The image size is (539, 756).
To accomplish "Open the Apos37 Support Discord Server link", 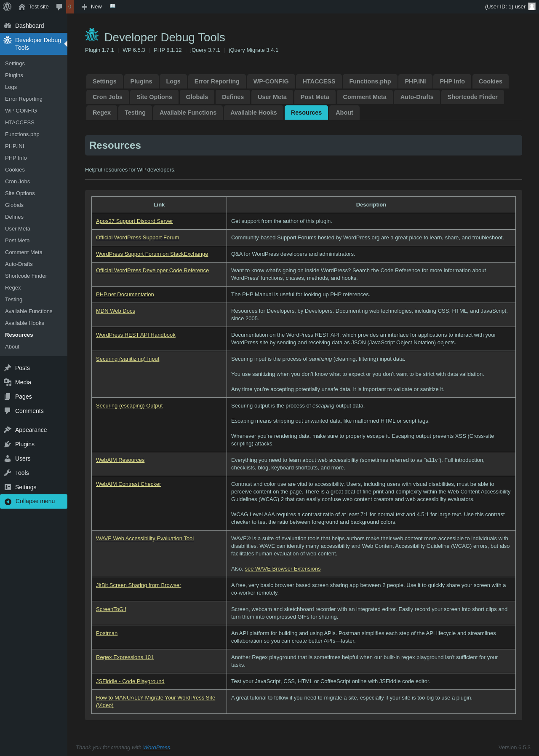I will pos(134,221).
